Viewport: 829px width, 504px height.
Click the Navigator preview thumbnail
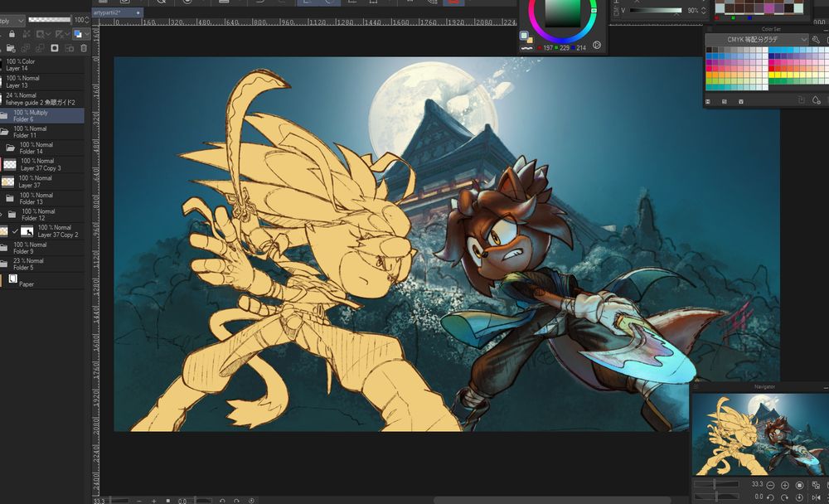[x=759, y=434]
